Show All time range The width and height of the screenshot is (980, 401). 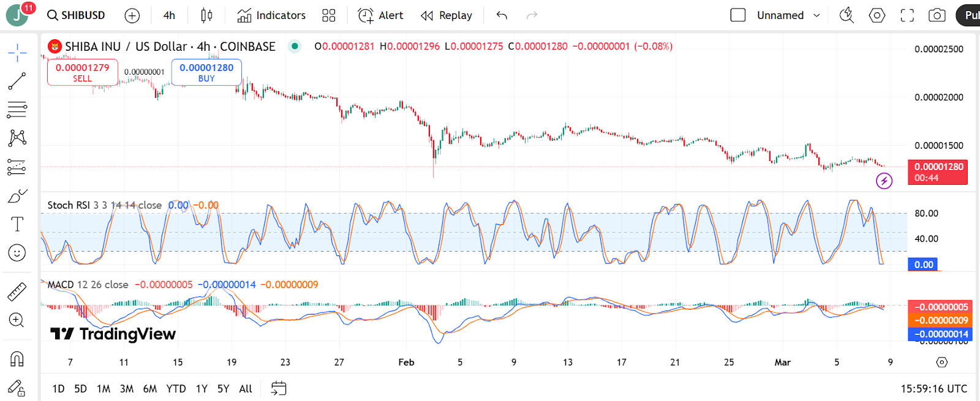(x=246, y=389)
